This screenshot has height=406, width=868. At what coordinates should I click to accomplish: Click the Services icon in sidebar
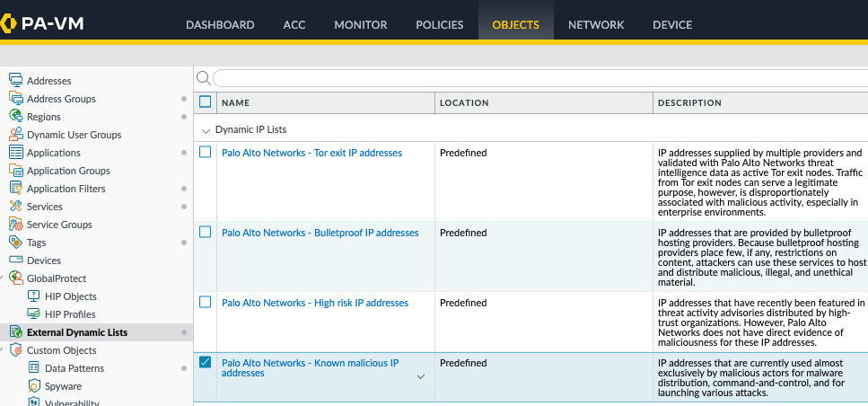[x=15, y=207]
